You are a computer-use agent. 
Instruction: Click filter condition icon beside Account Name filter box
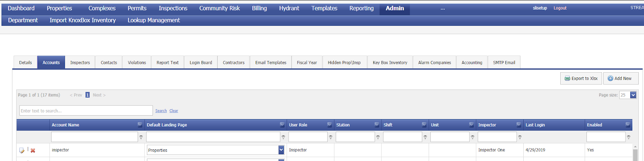click(141, 137)
